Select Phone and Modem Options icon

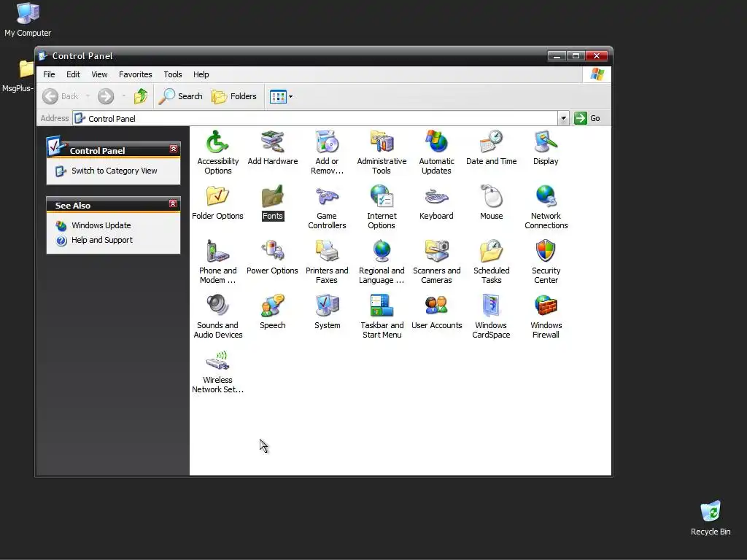click(217, 252)
